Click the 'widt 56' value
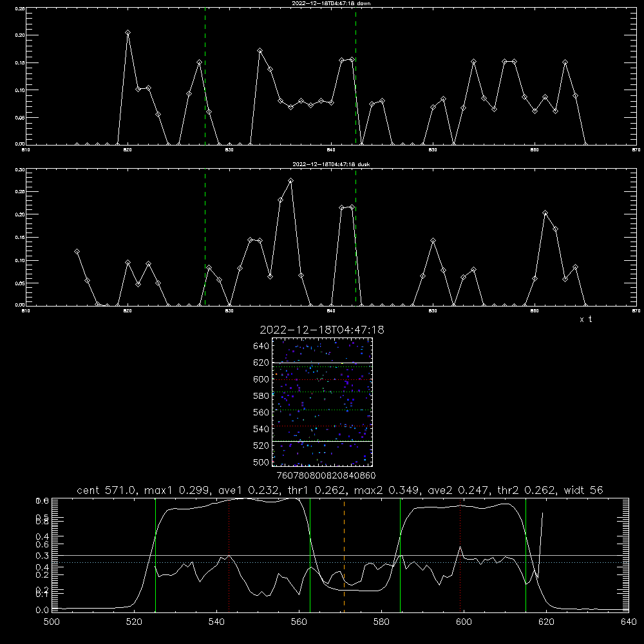This screenshot has height=644, width=644. (x=583, y=490)
